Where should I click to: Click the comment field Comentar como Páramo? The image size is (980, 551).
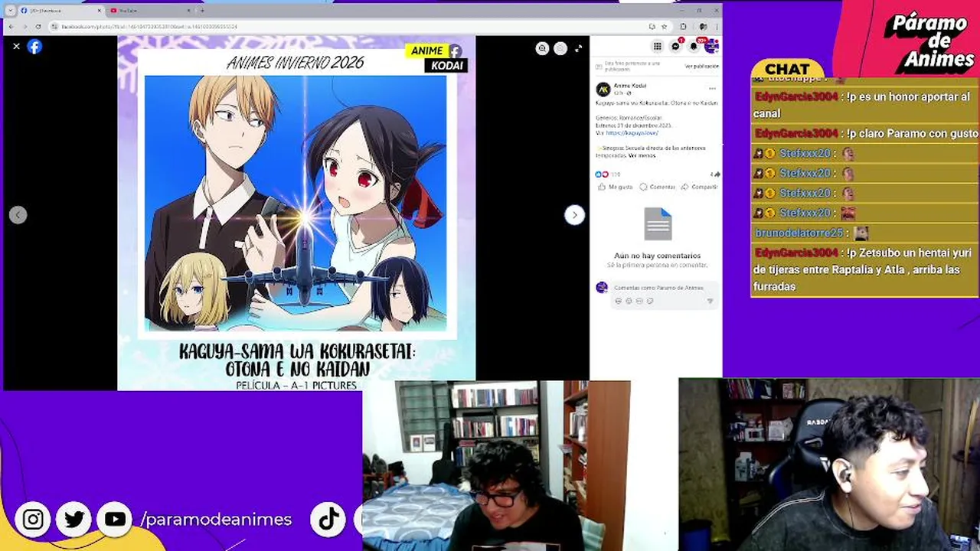(x=663, y=289)
